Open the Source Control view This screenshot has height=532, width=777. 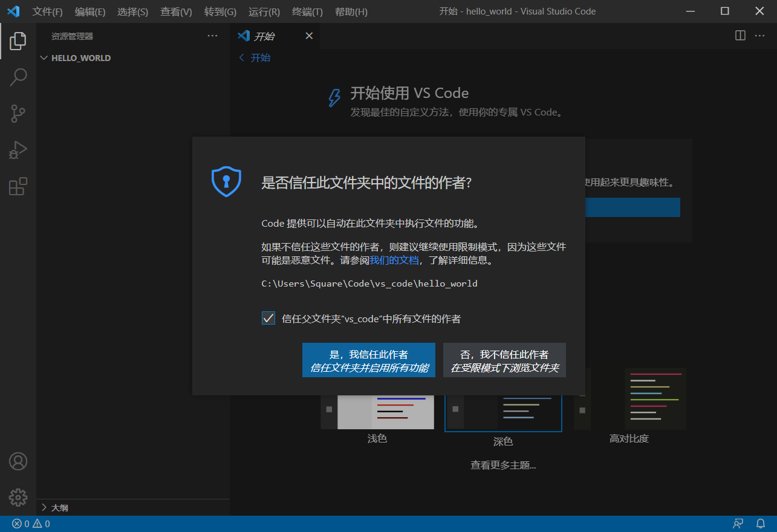click(x=18, y=113)
